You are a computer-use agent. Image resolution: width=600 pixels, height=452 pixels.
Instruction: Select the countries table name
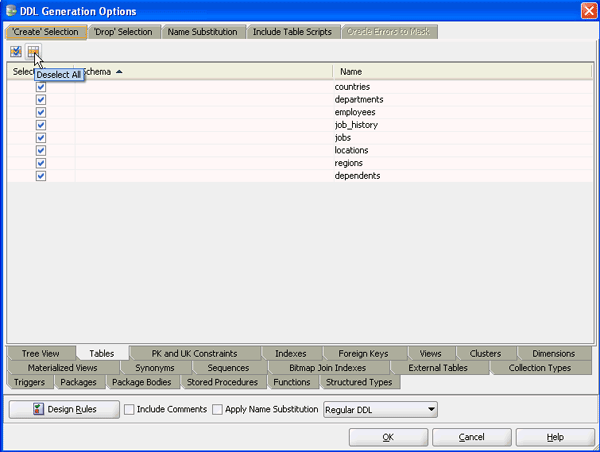[352, 87]
